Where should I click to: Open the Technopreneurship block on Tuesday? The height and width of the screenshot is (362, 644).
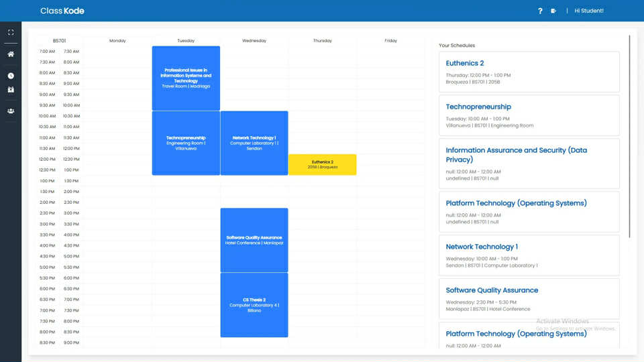(x=186, y=143)
